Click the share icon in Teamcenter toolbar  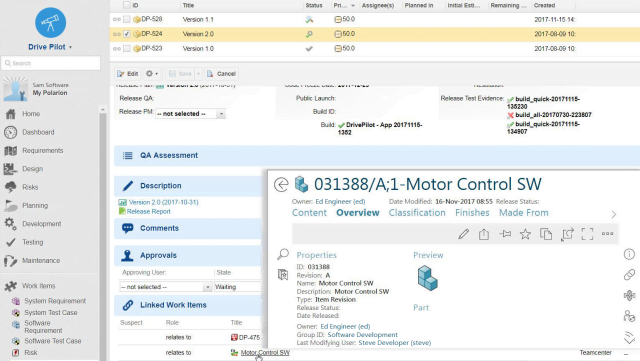pos(484,234)
